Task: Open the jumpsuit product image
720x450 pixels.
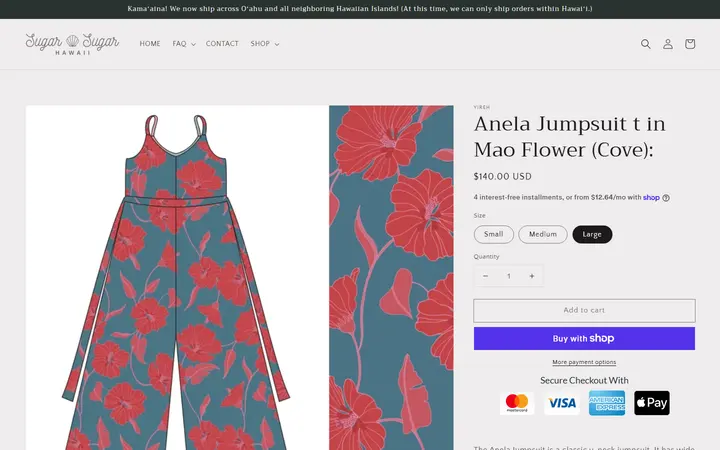Action: [x=177, y=278]
